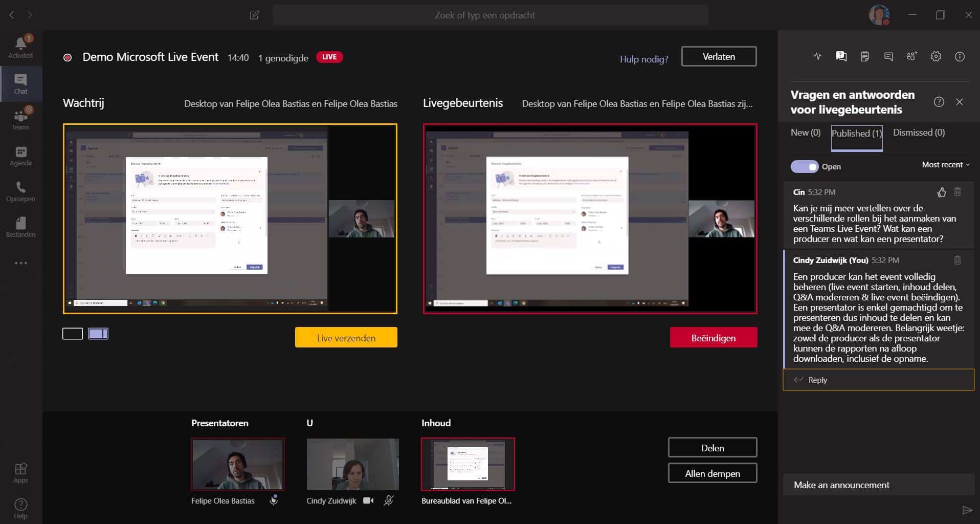Open the Q&A panel icon

coord(841,56)
